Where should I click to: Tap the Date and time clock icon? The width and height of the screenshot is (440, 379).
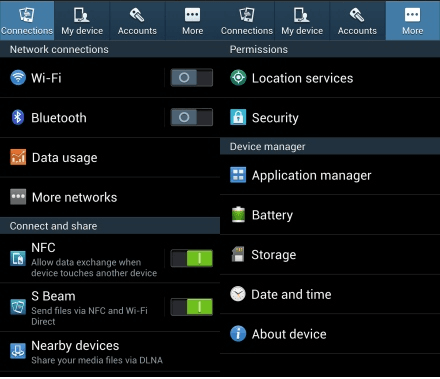pos(238,294)
